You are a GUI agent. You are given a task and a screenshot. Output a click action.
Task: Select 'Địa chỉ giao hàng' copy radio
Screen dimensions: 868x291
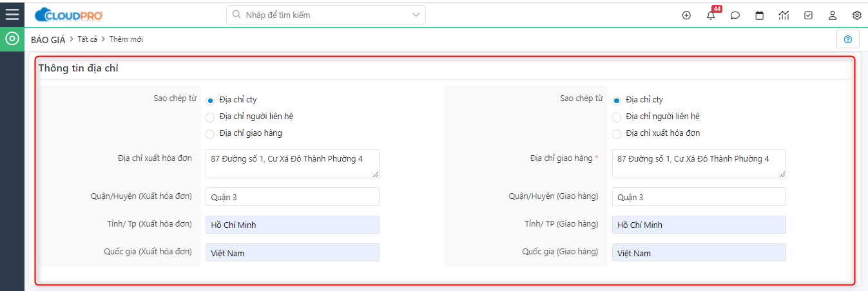pyautogui.click(x=210, y=134)
